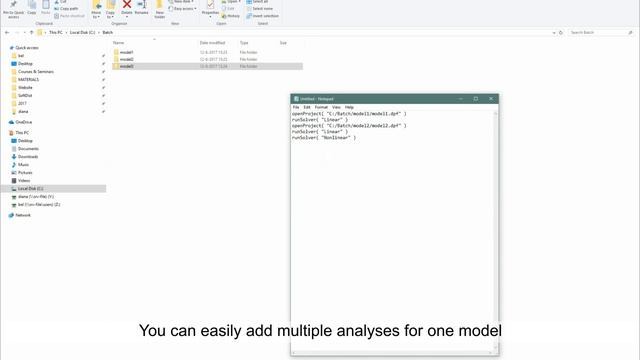This screenshot has width=640, height=360.
Task: Click the Notepad title bar icon
Action: [x=296, y=99]
